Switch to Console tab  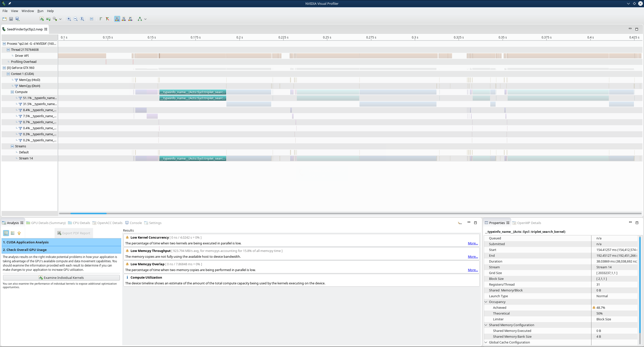click(134, 223)
